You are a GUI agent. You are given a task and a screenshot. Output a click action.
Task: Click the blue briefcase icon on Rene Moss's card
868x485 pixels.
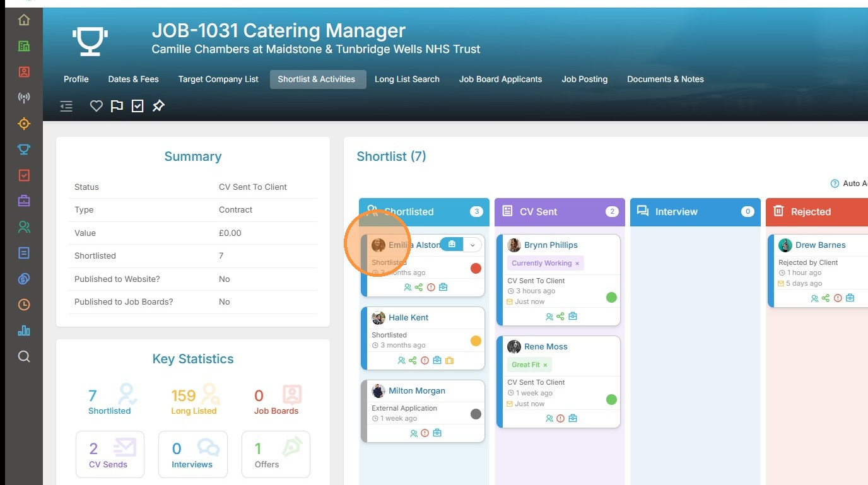coord(573,418)
